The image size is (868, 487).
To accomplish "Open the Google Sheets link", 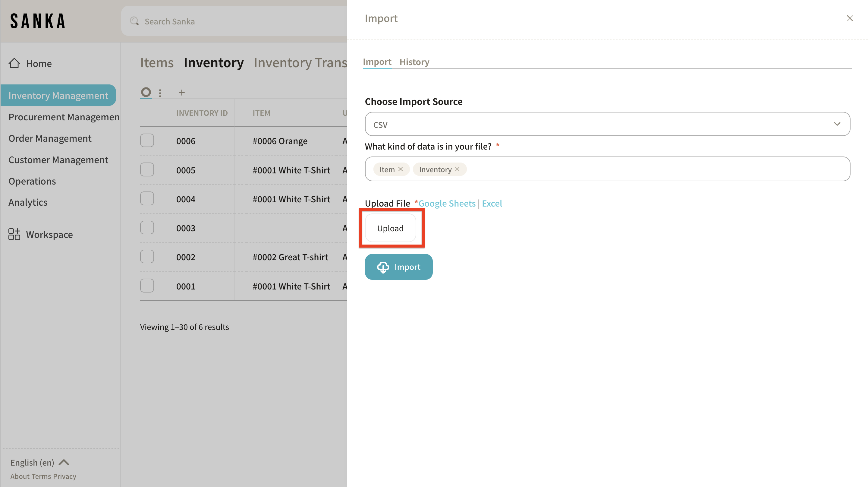I will (x=447, y=203).
